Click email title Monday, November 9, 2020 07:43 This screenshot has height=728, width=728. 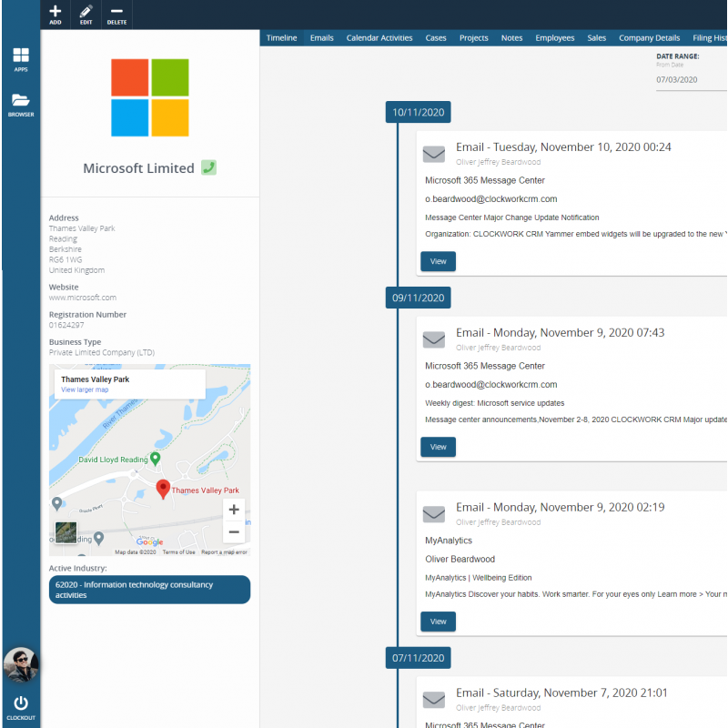pyautogui.click(x=560, y=333)
